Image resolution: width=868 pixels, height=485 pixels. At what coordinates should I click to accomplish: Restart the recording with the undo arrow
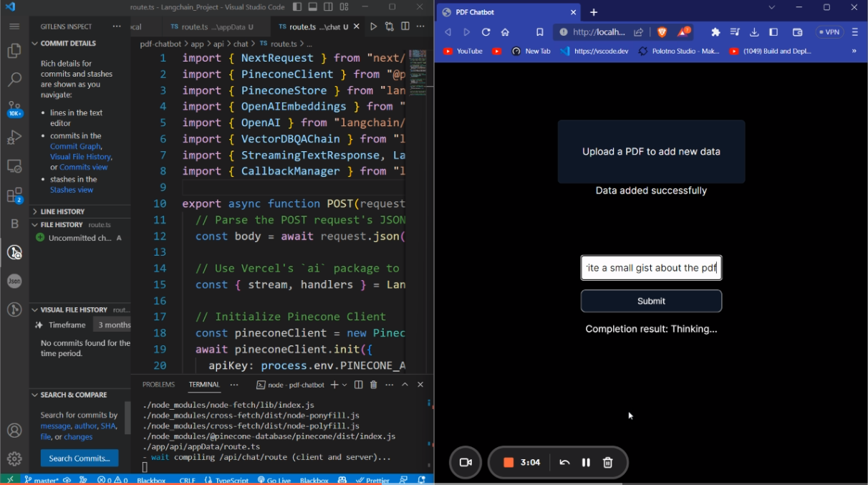coord(564,463)
